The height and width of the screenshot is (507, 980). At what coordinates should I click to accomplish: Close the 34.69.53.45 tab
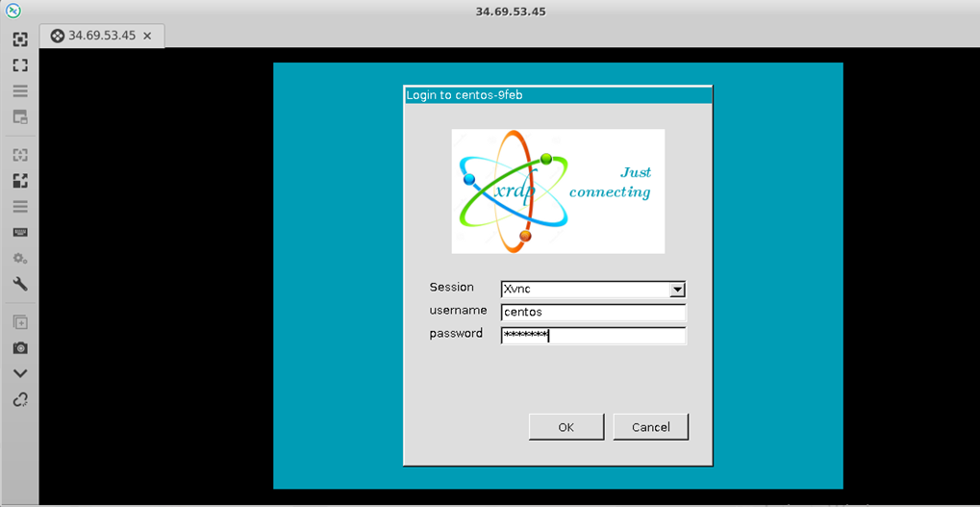(147, 37)
